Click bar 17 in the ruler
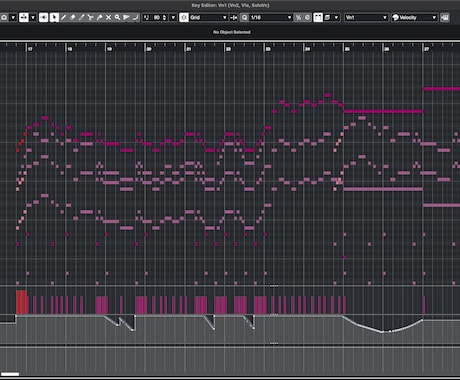Screen dimensions: 460x380 tap(30, 49)
